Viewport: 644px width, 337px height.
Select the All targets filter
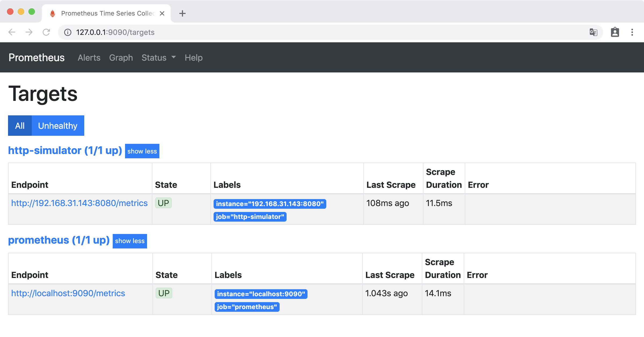click(20, 126)
